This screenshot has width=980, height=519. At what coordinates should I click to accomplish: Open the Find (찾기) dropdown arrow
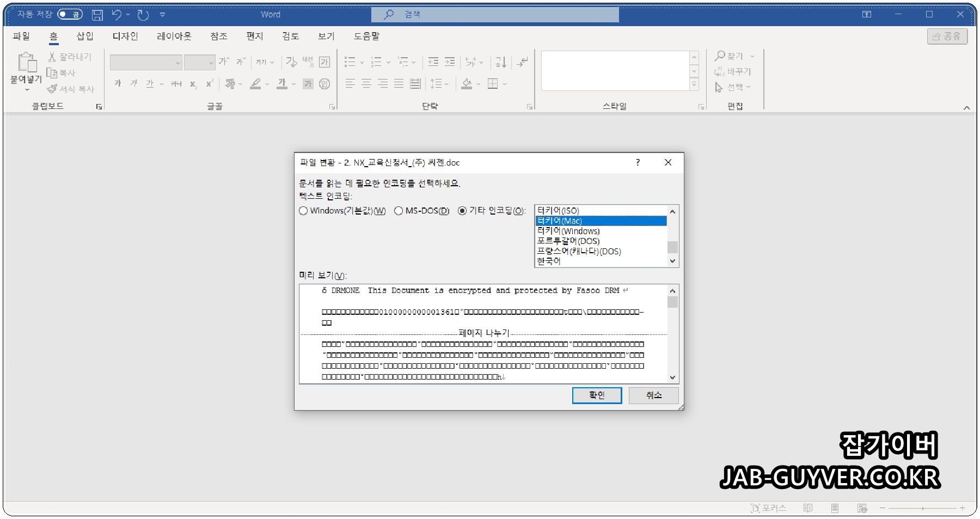(x=752, y=56)
